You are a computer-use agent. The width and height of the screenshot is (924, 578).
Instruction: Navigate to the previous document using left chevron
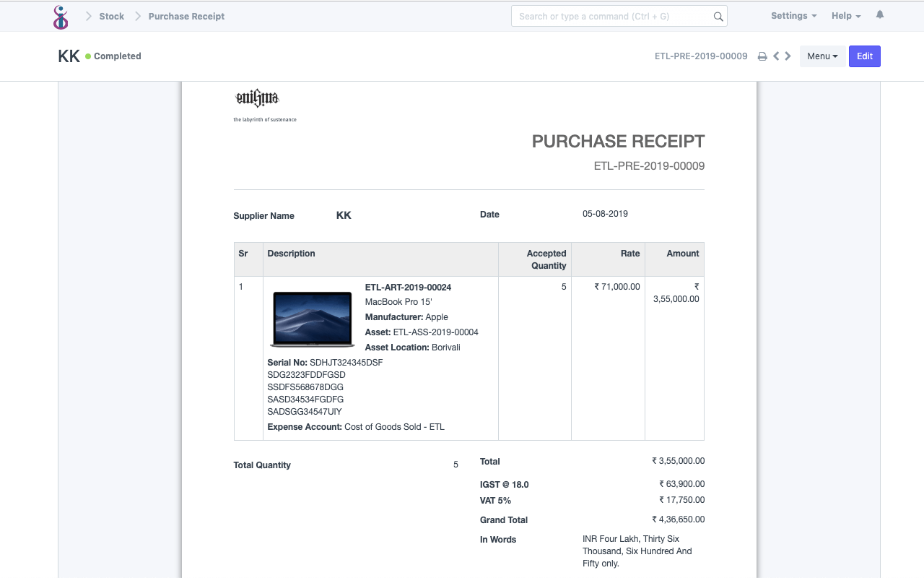(x=775, y=56)
